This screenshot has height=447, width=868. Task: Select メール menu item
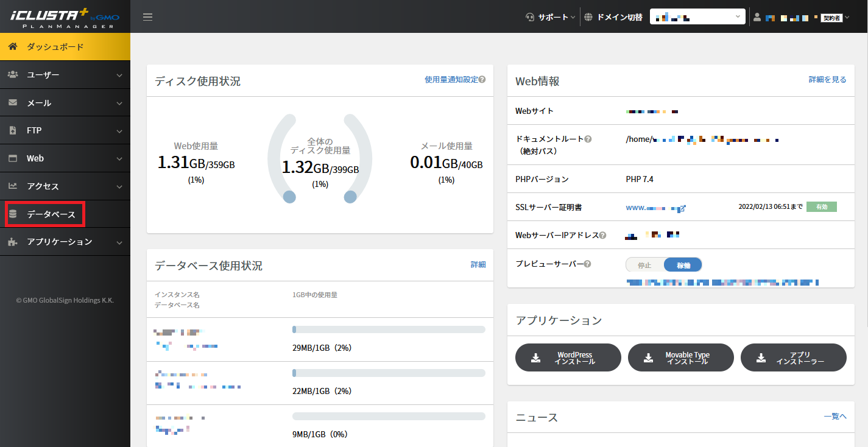pyautogui.click(x=65, y=103)
